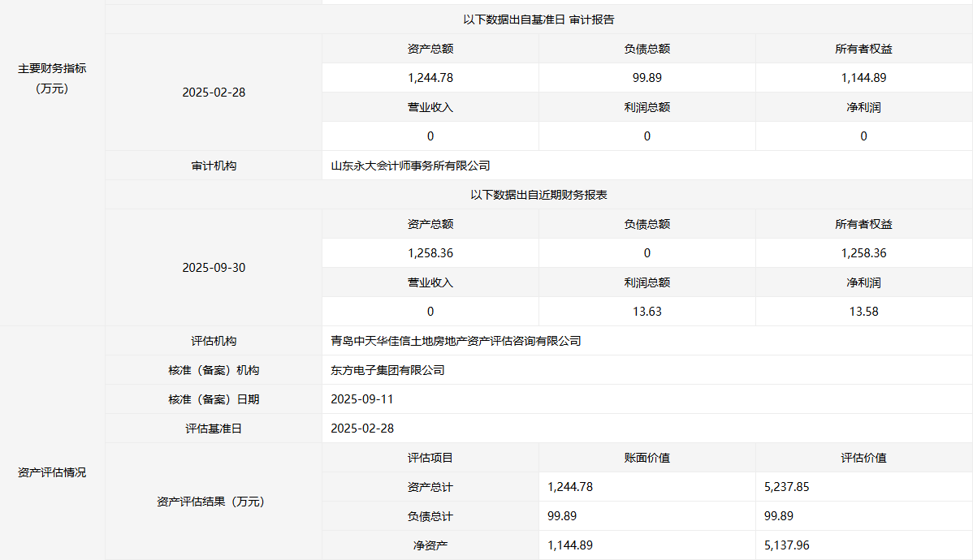This screenshot has height=560, width=973.
Task: Click the 资产评估情况 section label
Action: (x=52, y=472)
